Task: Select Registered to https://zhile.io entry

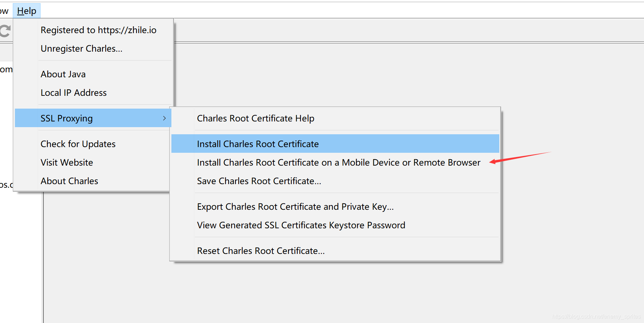Action: click(93, 30)
